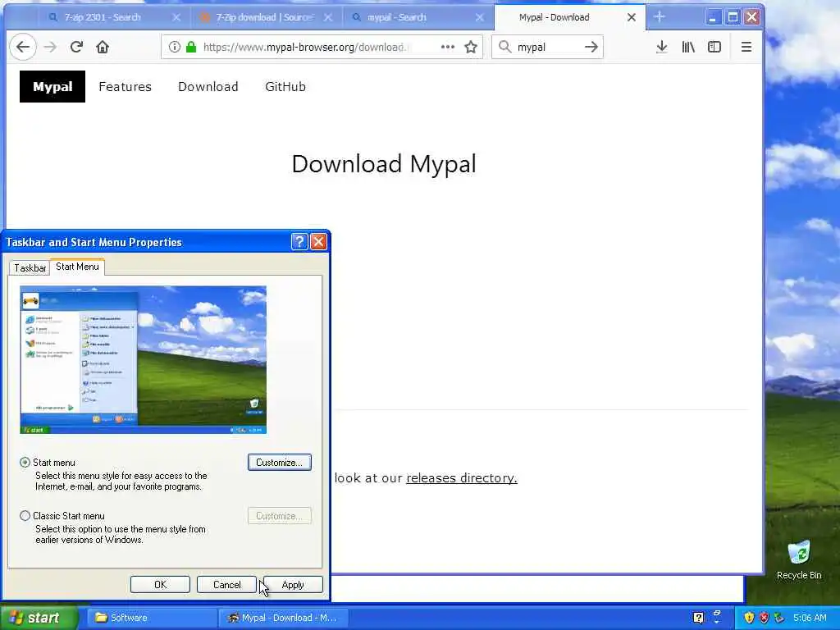This screenshot has height=630, width=840.
Task: Click the magnifier icon in search box
Action: pyautogui.click(x=504, y=47)
